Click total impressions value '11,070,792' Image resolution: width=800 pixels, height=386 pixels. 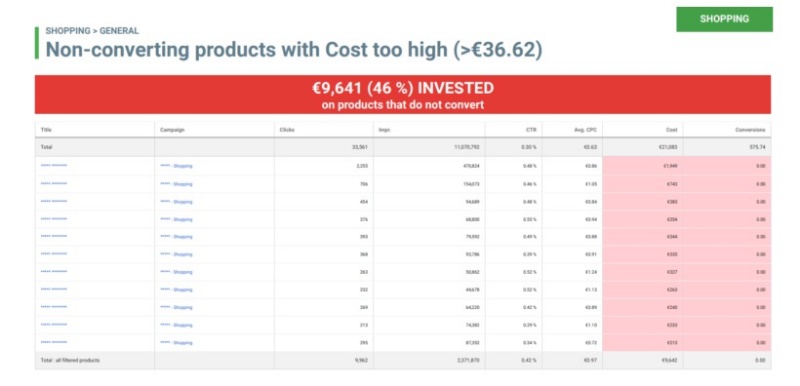point(467,147)
